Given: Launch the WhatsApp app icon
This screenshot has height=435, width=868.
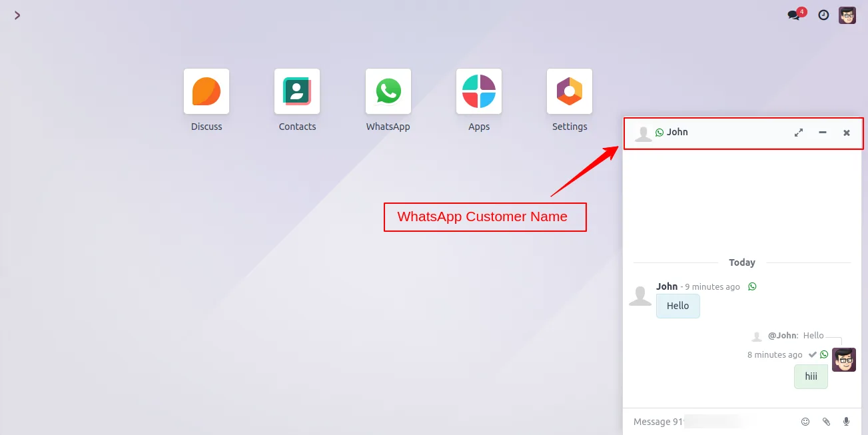Looking at the screenshot, I should pos(388,91).
